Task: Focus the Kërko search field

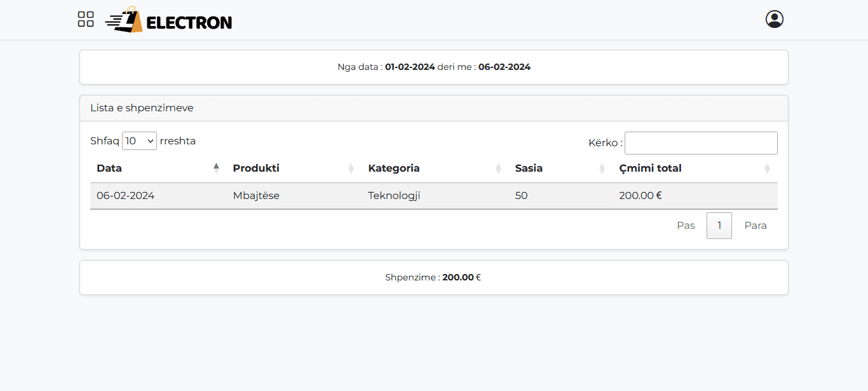Action: click(x=700, y=143)
